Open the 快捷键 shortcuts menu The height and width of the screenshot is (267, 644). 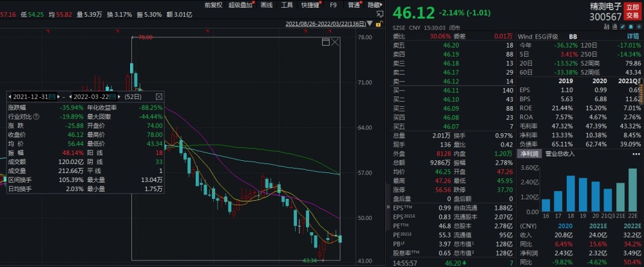pos(310,5)
